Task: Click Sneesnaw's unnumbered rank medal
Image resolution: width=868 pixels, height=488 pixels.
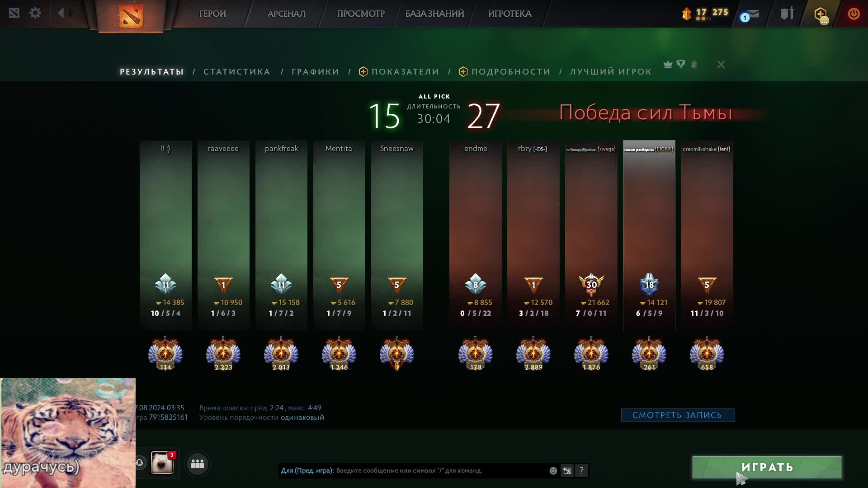Action: tap(397, 353)
